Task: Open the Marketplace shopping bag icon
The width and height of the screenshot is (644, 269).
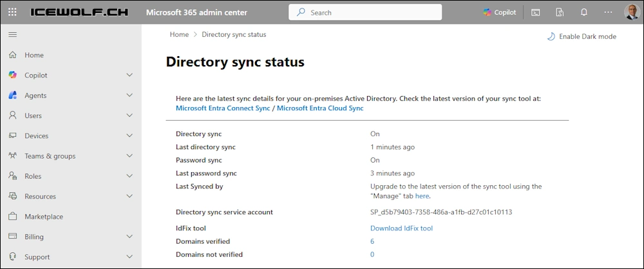Action: click(x=12, y=217)
